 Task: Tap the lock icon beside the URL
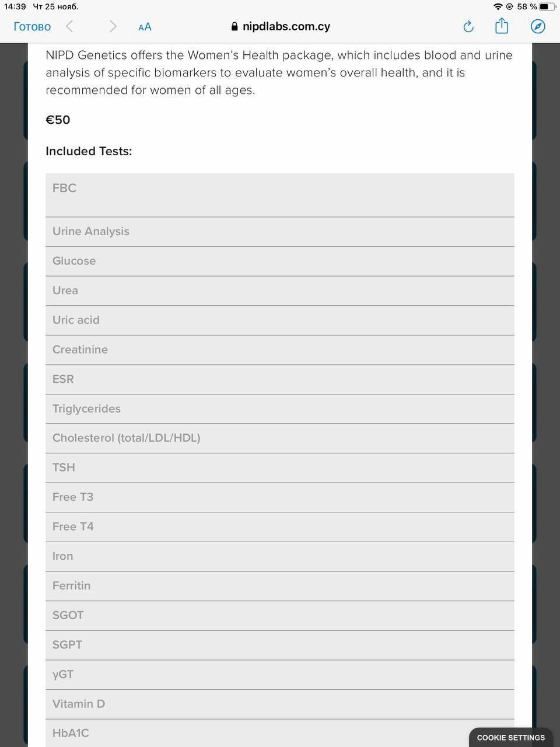[235, 27]
